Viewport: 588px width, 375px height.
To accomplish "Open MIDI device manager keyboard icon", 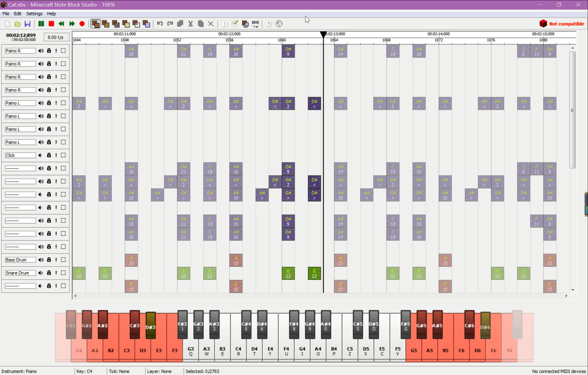I will click(255, 24).
